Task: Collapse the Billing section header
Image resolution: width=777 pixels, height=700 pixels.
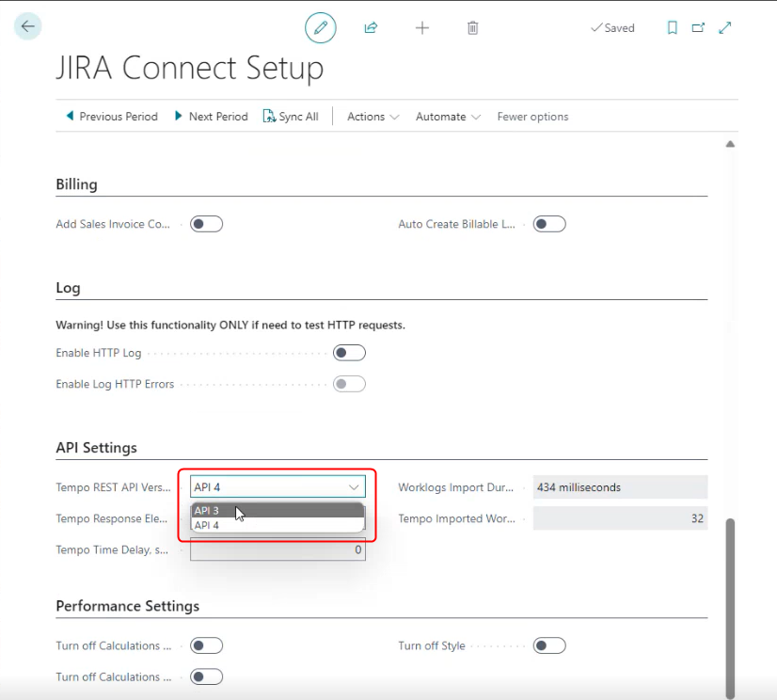Action: 77,184
